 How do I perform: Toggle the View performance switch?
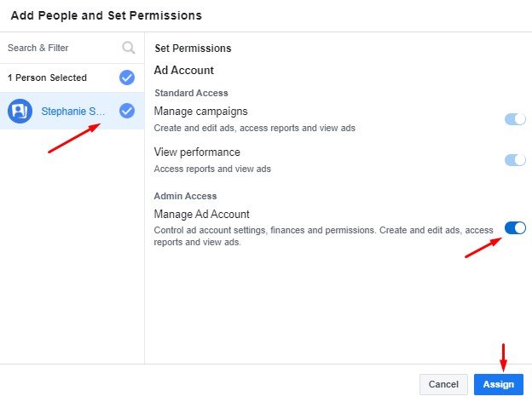click(515, 160)
